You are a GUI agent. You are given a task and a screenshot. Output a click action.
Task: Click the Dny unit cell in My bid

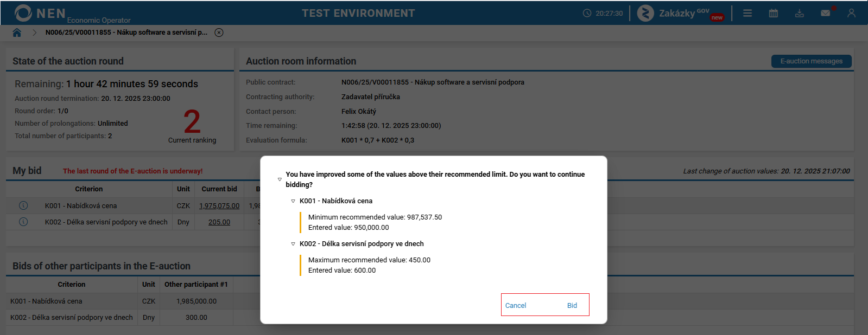pyautogui.click(x=183, y=222)
